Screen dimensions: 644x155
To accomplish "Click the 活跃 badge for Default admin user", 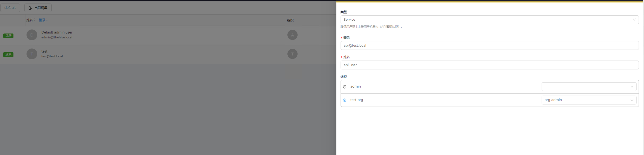I will 8,35.
